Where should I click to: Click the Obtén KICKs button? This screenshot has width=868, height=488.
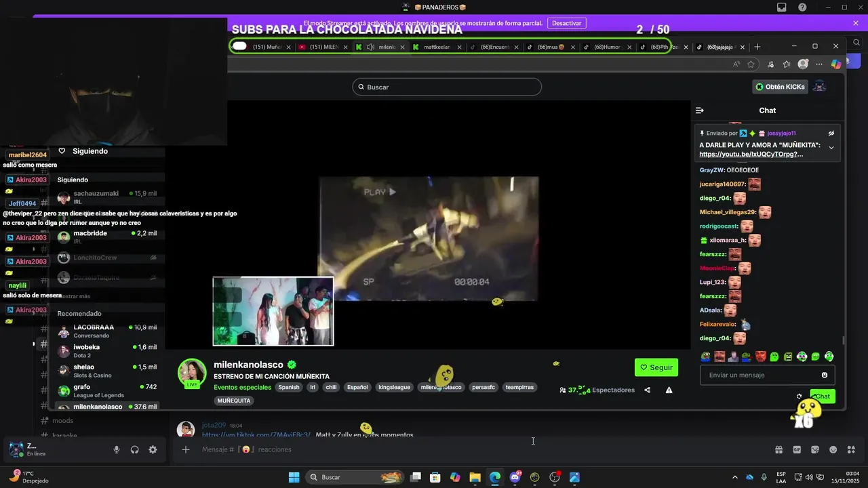(x=781, y=87)
